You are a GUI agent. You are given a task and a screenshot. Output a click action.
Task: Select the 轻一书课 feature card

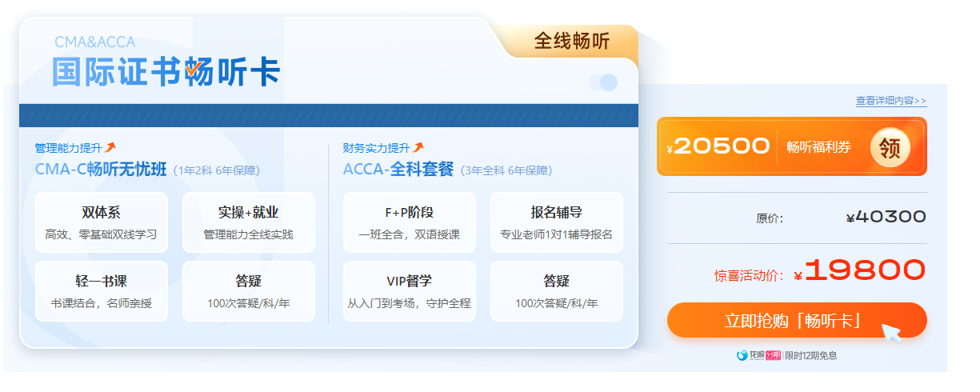(102, 291)
